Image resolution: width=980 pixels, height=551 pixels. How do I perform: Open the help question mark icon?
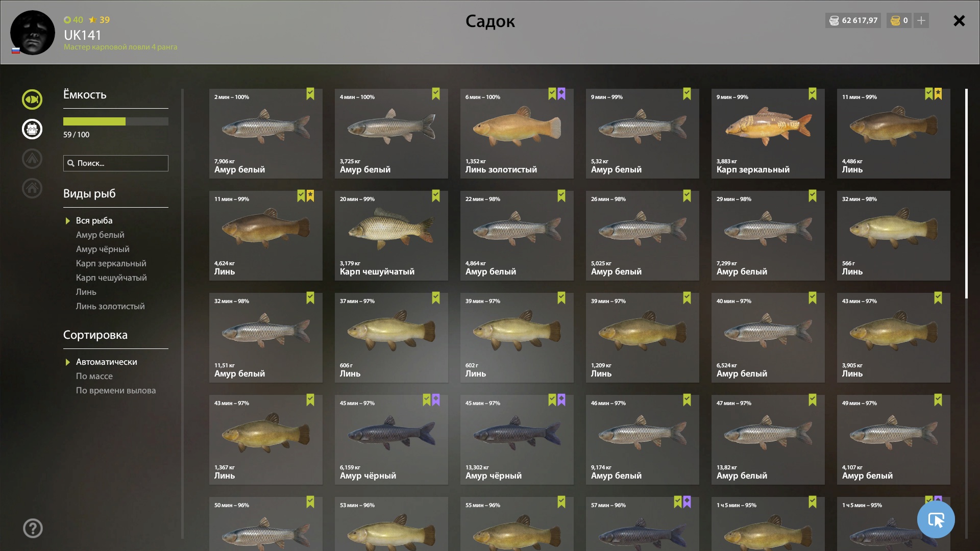click(33, 529)
